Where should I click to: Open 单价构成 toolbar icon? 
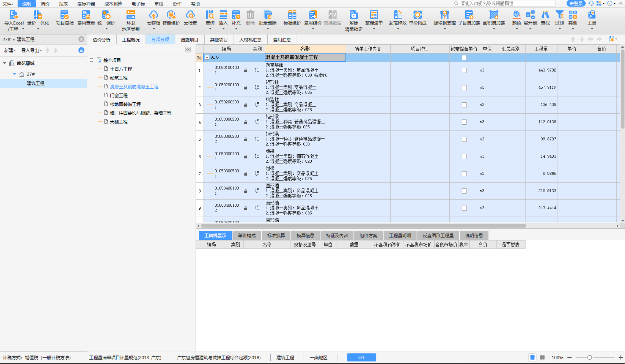click(x=418, y=18)
